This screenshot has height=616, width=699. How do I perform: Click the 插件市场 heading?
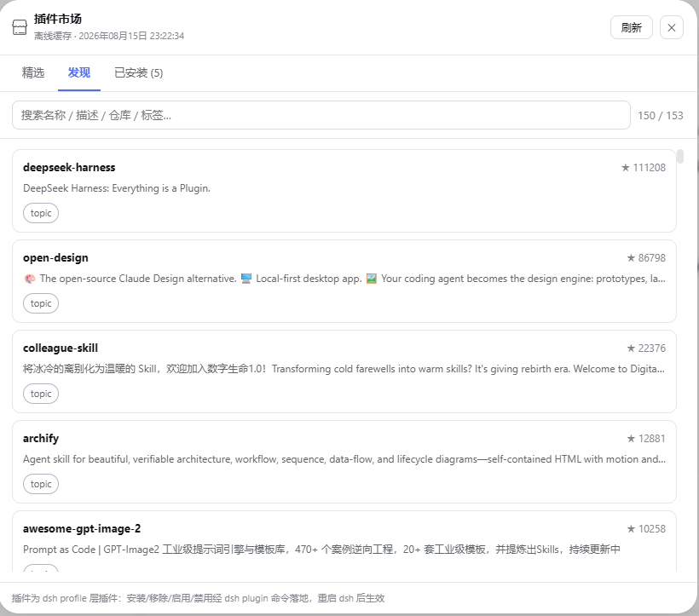point(57,19)
